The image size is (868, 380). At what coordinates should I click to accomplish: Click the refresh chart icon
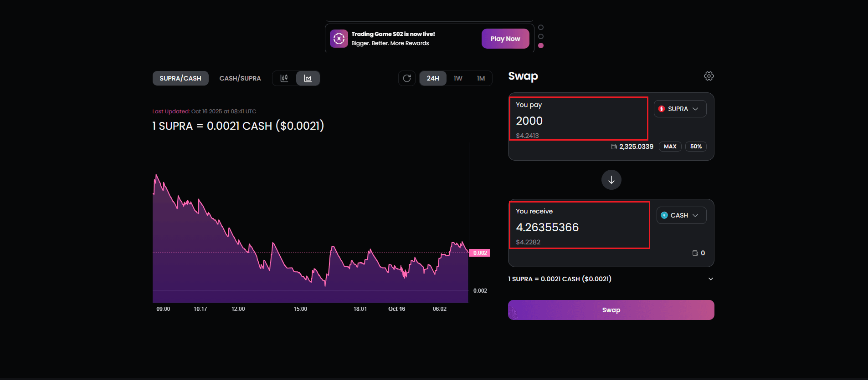[x=407, y=78]
